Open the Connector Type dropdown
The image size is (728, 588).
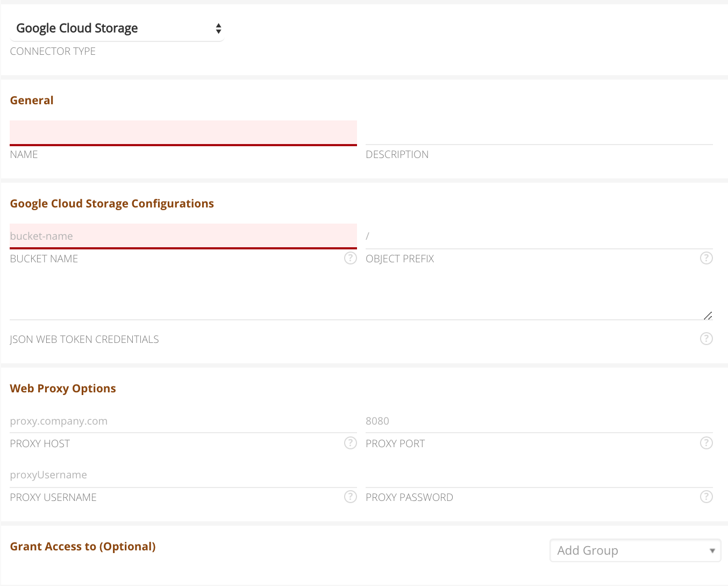pos(117,28)
